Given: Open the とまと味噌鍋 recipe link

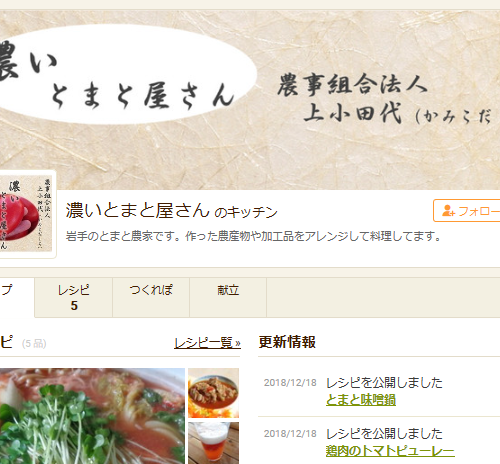Looking at the screenshot, I should pyautogui.click(x=361, y=400).
